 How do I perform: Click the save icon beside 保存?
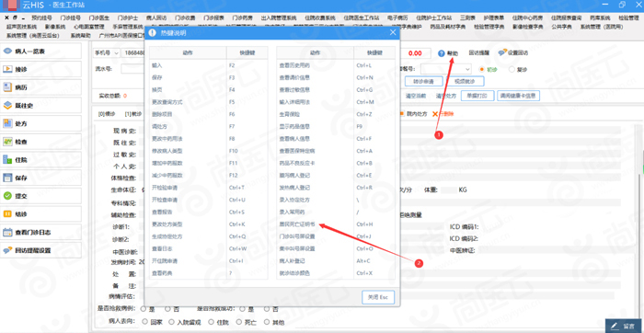click(x=7, y=178)
